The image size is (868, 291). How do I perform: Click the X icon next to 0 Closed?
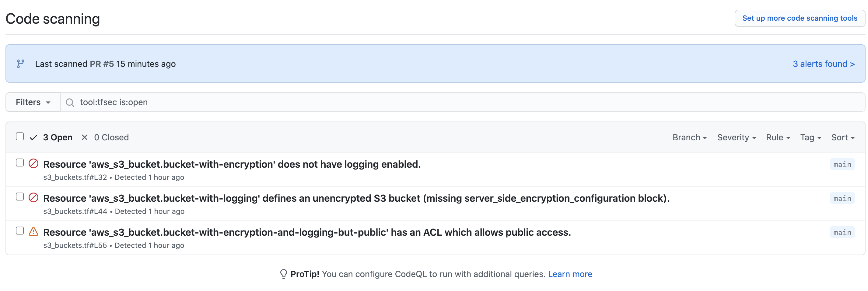84,137
